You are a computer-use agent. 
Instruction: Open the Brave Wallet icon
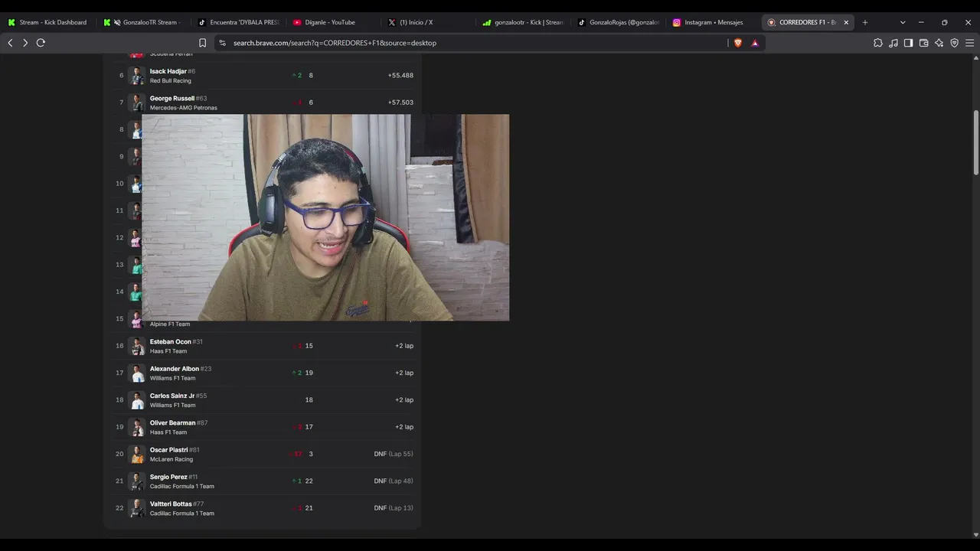pos(923,43)
